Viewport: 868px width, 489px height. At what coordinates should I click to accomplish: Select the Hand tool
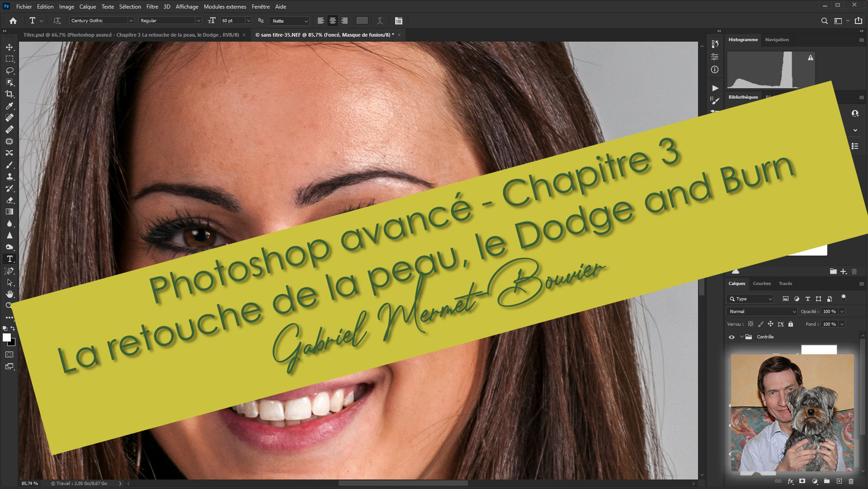coord(9,294)
